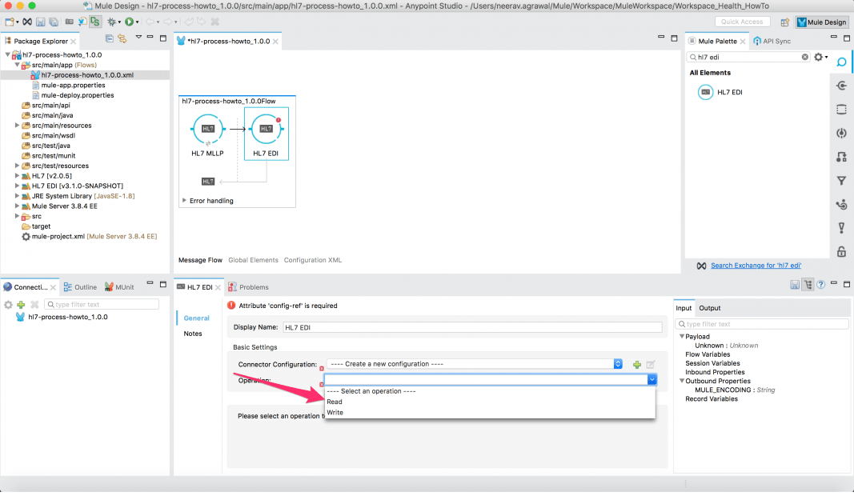Toggle the tree view in the properties panel
This screenshot has width=854, height=504.
[808, 286]
